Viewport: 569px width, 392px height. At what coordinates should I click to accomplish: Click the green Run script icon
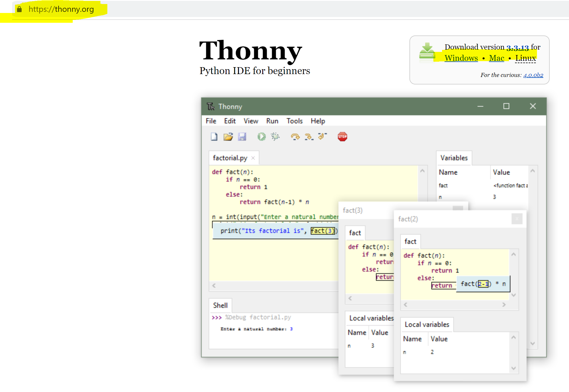261,137
